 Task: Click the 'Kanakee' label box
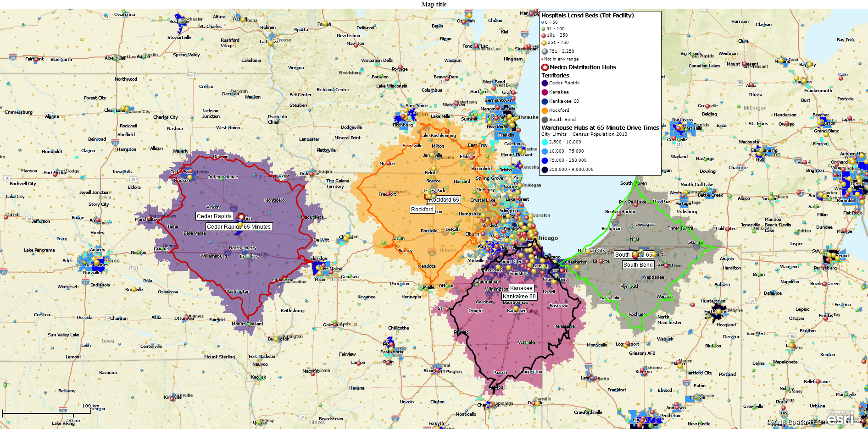(521, 288)
